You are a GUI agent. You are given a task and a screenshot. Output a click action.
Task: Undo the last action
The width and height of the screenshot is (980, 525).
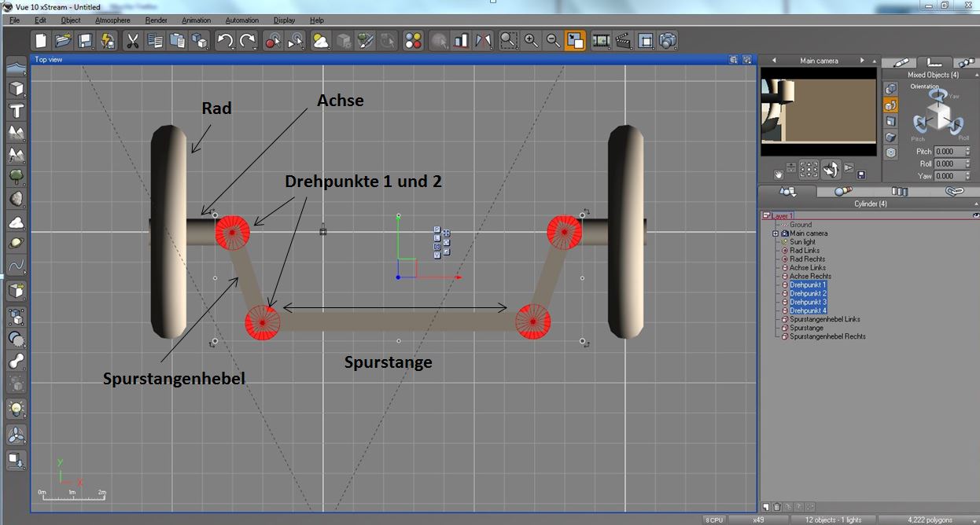(x=226, y=41)
